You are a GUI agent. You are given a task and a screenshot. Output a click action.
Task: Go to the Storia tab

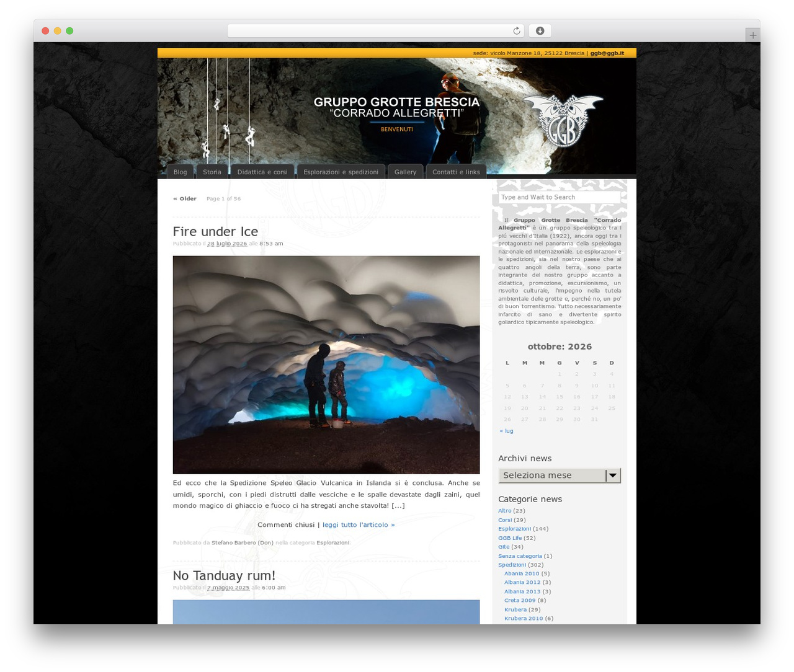click(x=212, y=172)
